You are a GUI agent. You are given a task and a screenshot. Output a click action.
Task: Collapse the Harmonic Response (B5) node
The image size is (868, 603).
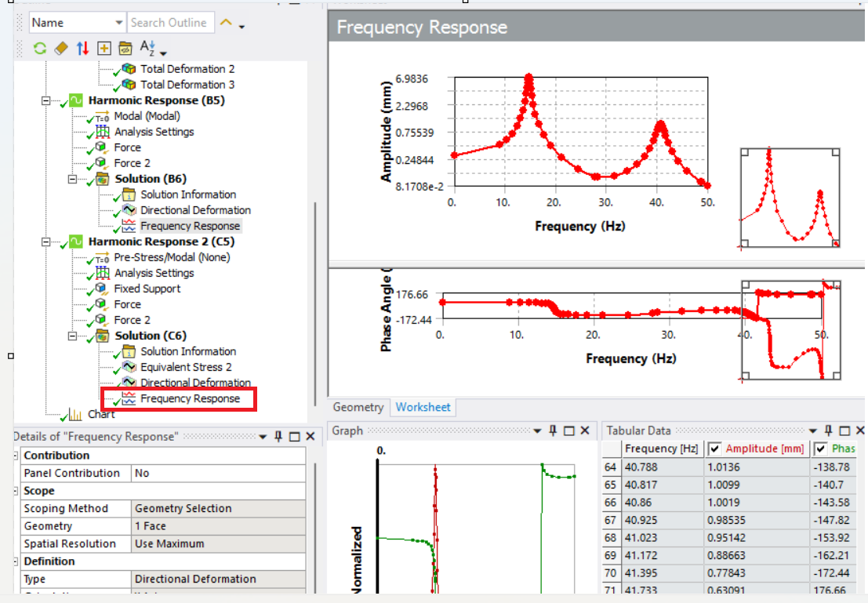(x=46, y=101)
